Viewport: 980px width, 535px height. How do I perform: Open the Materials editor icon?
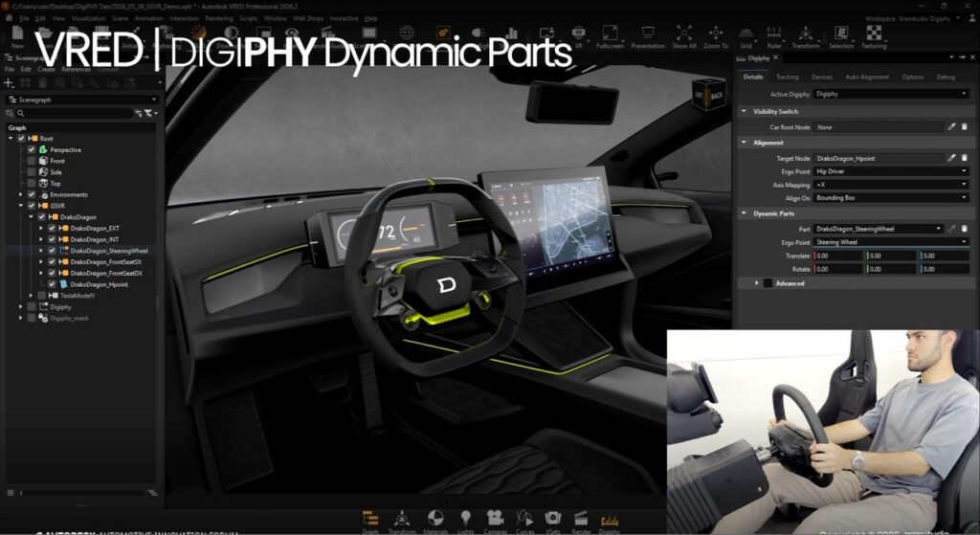click(435, 519)
